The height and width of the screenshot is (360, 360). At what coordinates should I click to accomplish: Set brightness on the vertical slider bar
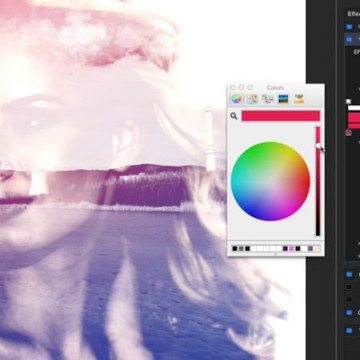click(318, 181)
